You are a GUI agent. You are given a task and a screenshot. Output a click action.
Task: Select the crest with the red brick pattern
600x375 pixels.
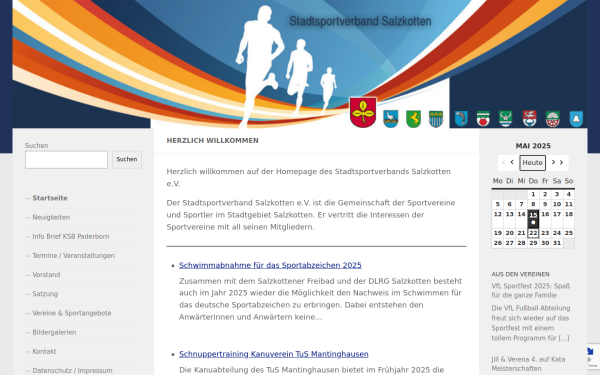[553, 119]
